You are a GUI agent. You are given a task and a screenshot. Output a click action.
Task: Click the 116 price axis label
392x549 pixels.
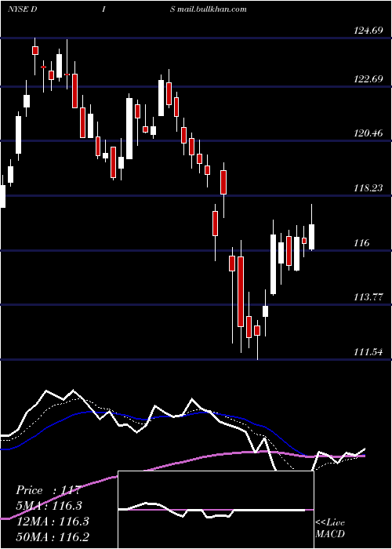click(x=361, y=243)
